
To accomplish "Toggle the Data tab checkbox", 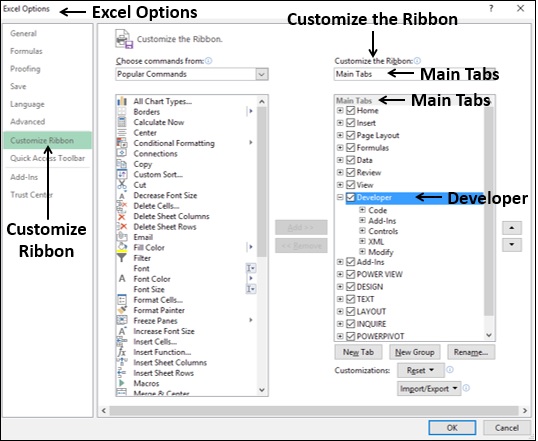I will (350, 160).
